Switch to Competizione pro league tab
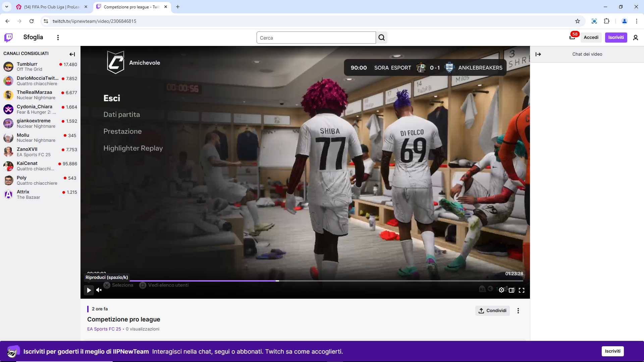The height and width of the screenshot is (362, 644). click(x=131, y=7)
